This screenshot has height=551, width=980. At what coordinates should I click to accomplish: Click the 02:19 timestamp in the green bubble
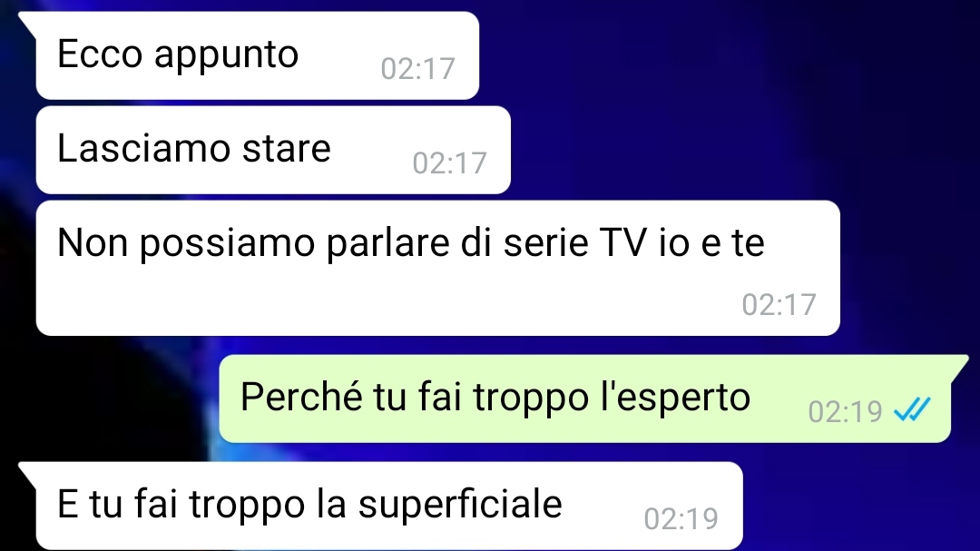(845, 411)
